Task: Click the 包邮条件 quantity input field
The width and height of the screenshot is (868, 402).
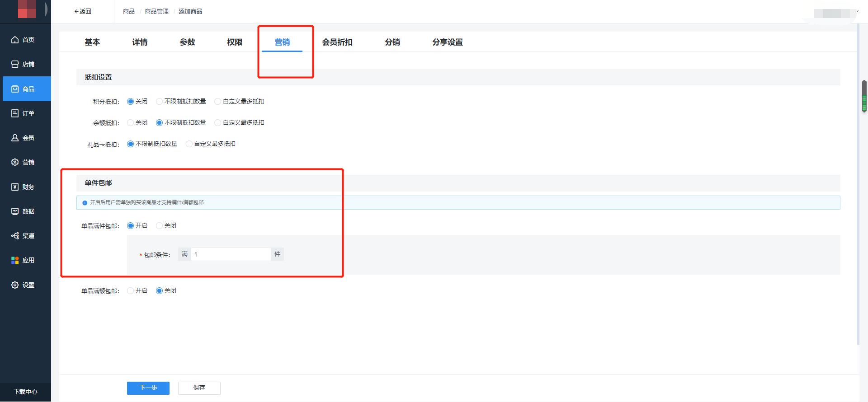Action: [x=231, y=254]
